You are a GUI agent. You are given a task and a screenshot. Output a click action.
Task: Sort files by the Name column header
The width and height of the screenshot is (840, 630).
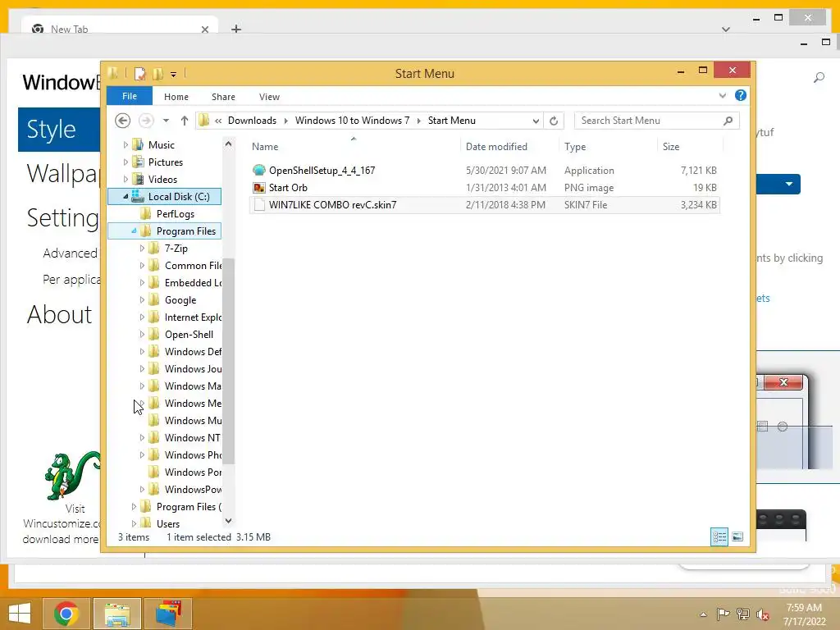(x=354, y=146)
